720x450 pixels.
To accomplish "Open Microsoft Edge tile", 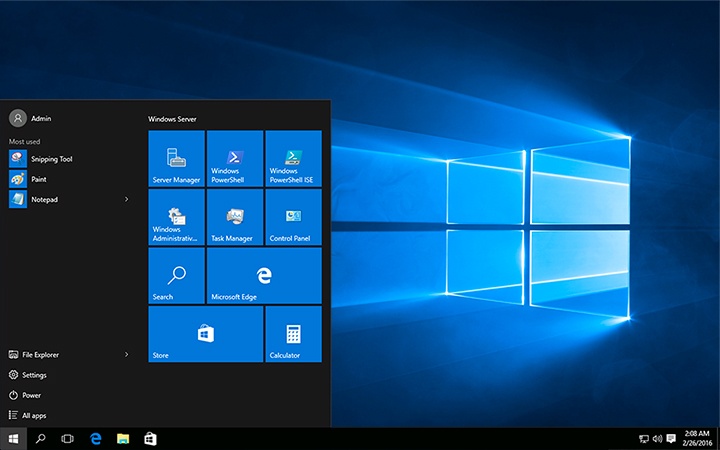I will (x=264, y=276).
